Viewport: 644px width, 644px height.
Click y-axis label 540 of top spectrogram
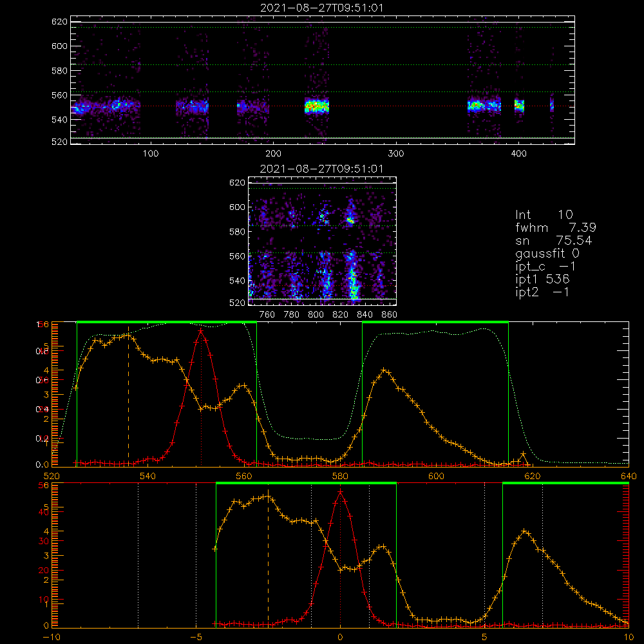(59, 120)
